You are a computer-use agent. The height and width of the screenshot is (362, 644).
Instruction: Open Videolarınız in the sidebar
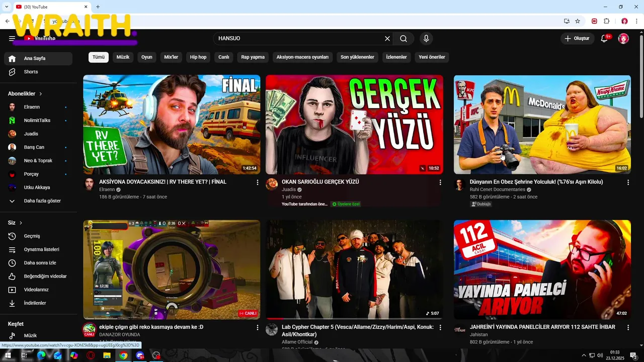[38, 290]
